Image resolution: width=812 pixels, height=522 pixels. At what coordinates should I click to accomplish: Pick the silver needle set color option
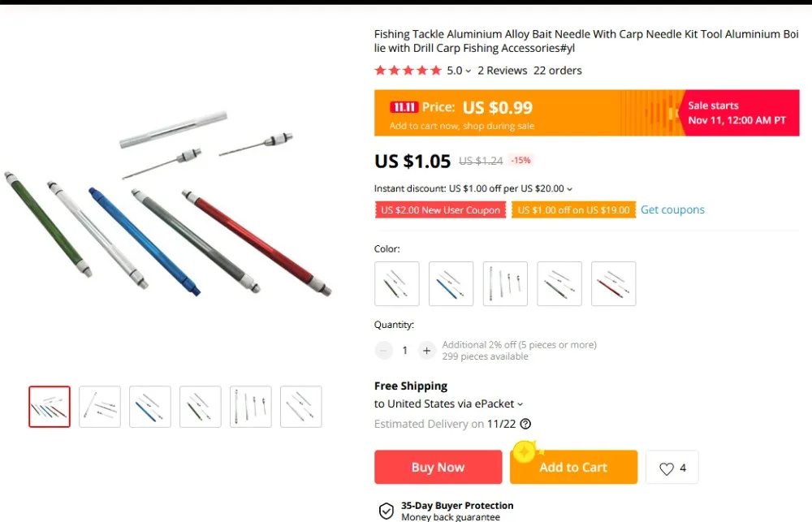[505, 284]
